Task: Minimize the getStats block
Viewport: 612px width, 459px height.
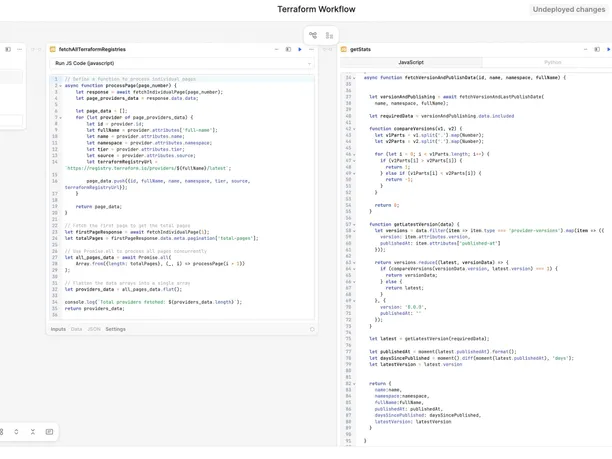Action: point(585,49)
